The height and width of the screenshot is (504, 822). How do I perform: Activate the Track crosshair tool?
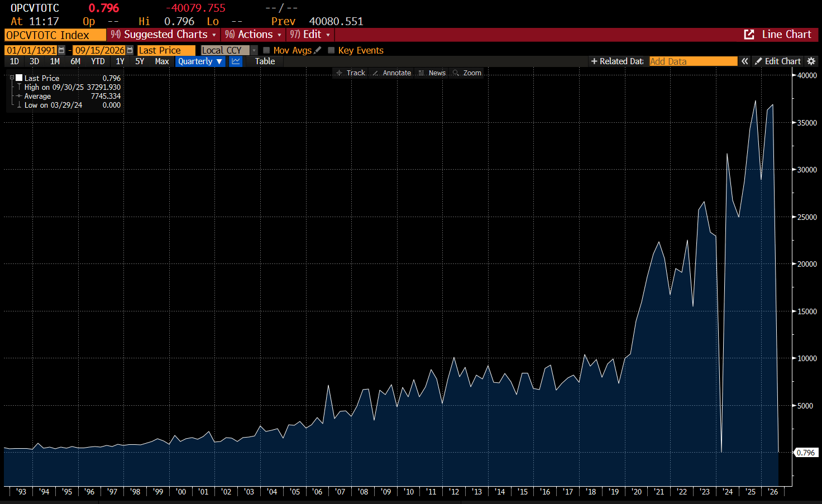point(351,73)
